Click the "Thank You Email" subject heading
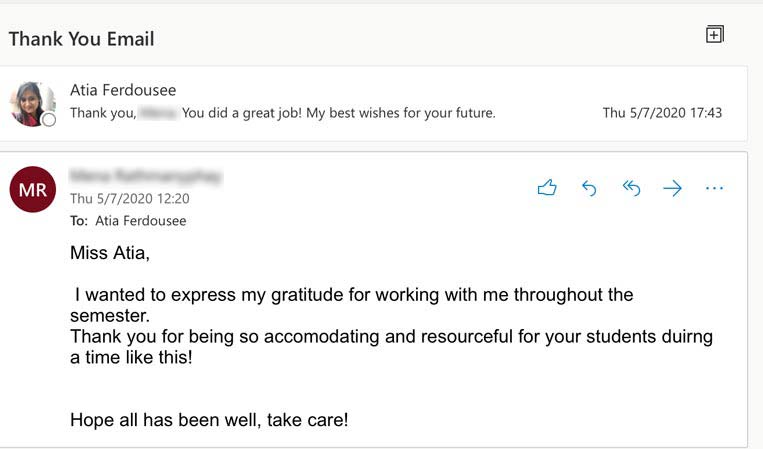Viewport: 763px width, 449px height. tap(82, 40)
